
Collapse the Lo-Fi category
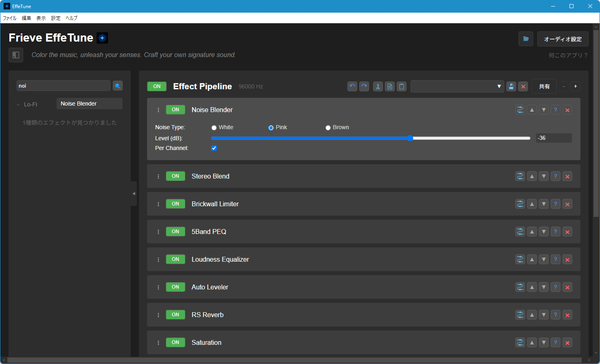click(x=18, y=104)
